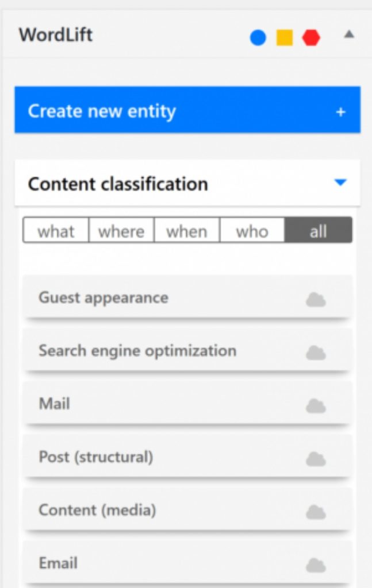The image size is (372, 588).
Task: Select the Guest appearance entity
Action: pyautogui.click(x=187, y=297)
